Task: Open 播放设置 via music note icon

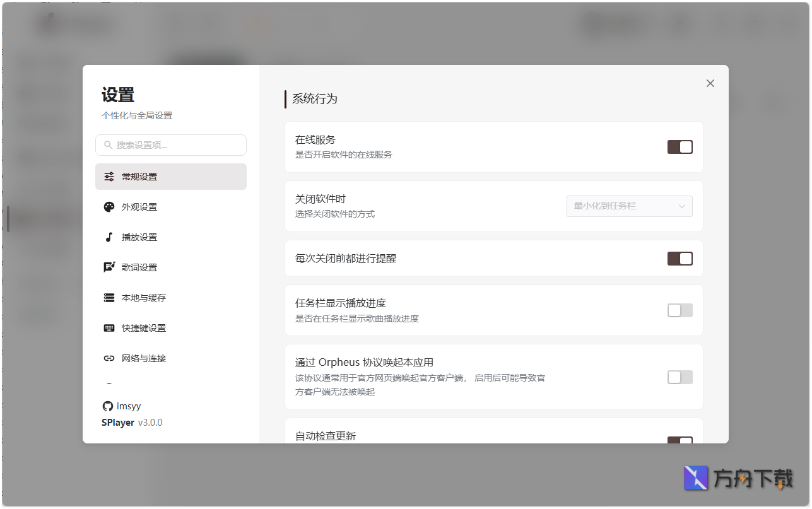Action: [109, 237]
